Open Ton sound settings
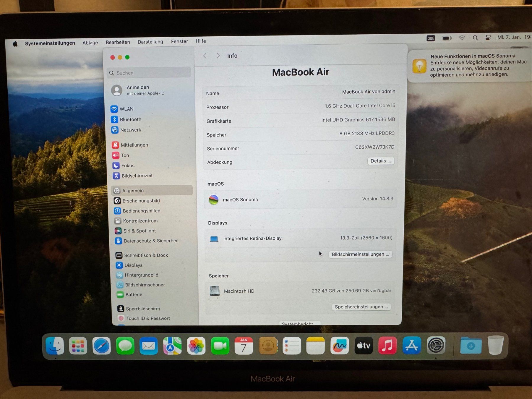Image resolution: width=532 pixels, height=399 pixels. (x=121, y=155)
